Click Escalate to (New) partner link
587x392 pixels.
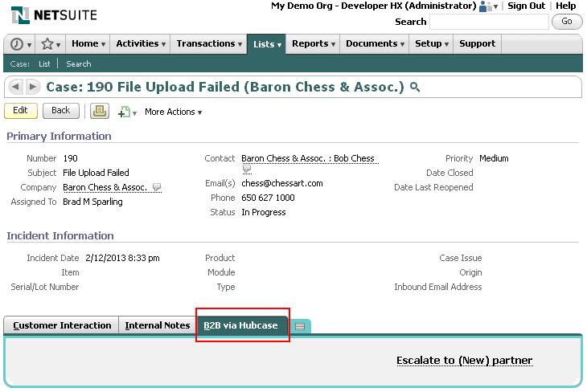(464, 361)
